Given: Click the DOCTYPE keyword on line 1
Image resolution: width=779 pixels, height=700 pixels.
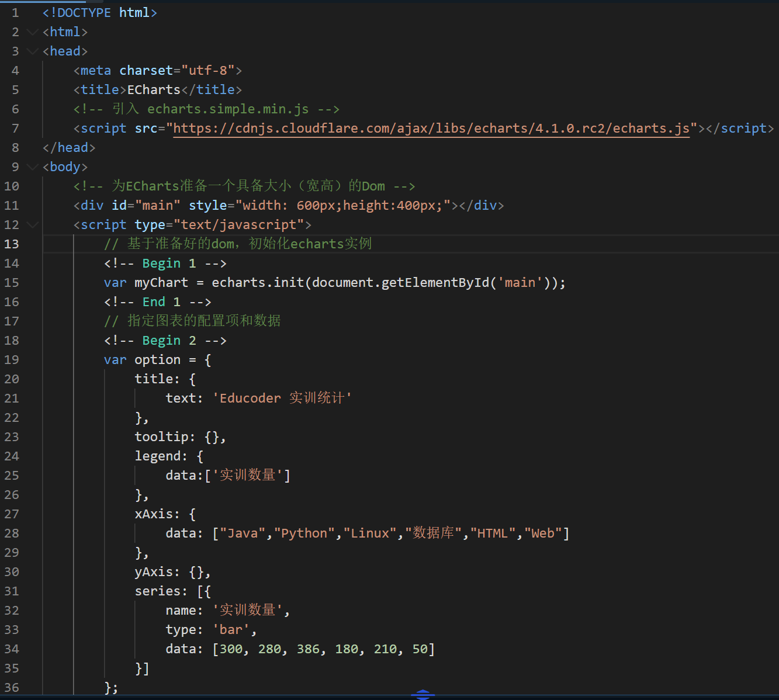Looking at the screenshot, I should click(84, 13).
